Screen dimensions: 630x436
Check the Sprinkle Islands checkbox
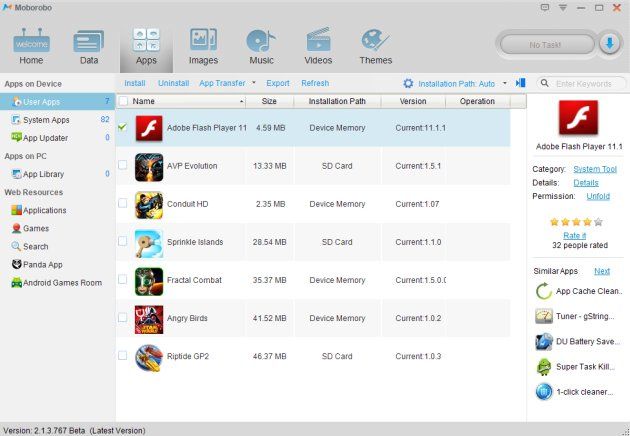point(123,241)
